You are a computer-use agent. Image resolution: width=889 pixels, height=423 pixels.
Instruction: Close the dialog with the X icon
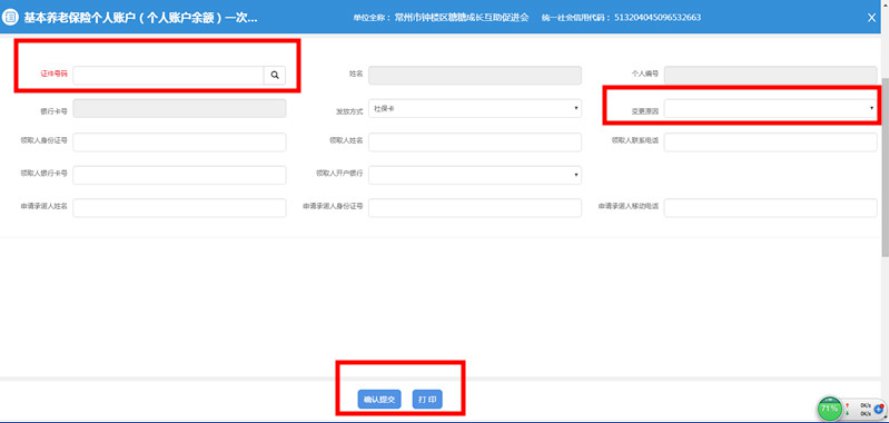coord(871,18)
